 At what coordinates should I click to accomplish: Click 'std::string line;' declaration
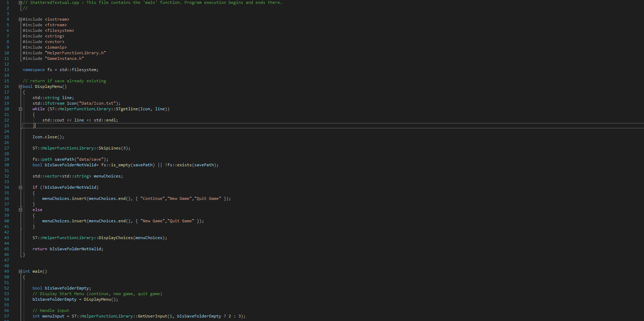(x=53, y=98)
